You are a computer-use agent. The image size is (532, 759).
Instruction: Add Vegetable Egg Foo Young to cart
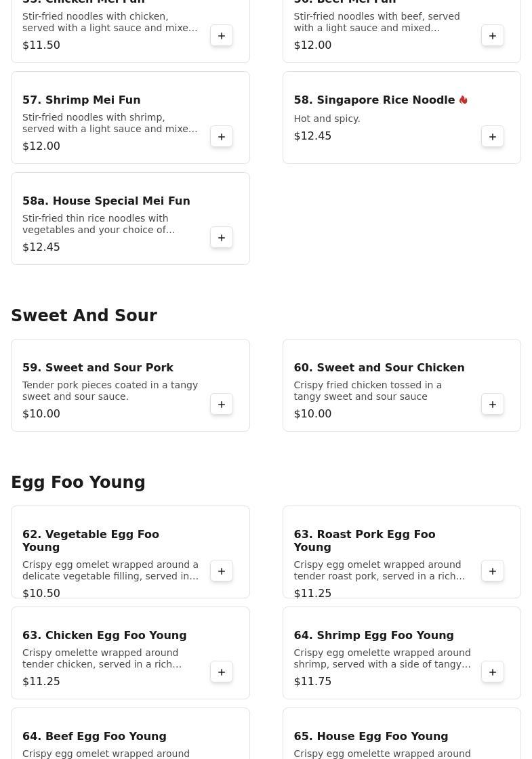(x=222, y=571)
